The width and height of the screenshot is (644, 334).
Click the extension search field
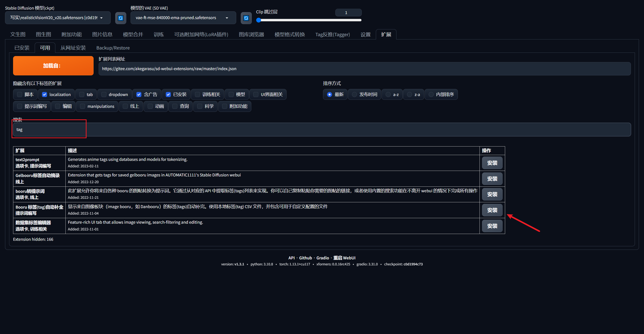pos(321,130)
